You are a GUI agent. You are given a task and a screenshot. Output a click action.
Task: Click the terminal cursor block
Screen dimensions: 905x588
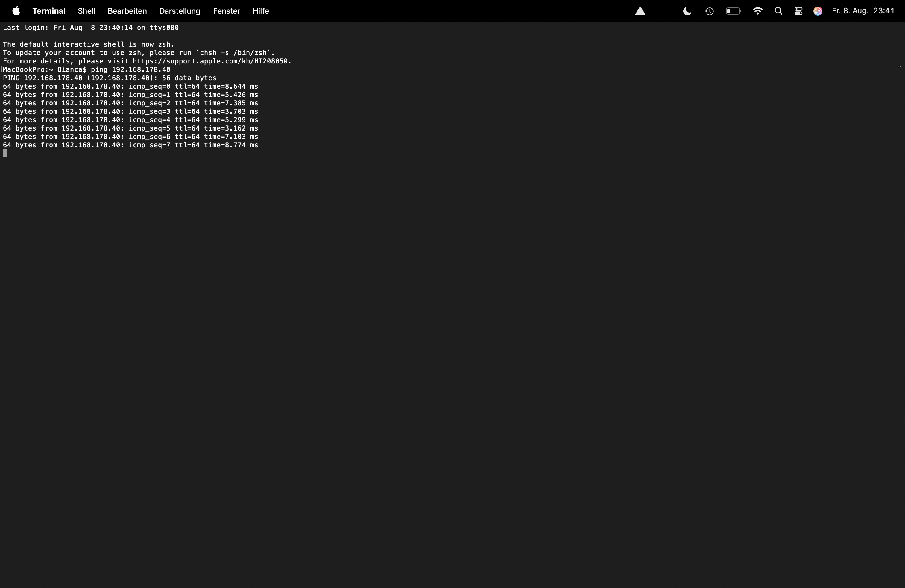(5, 153)
